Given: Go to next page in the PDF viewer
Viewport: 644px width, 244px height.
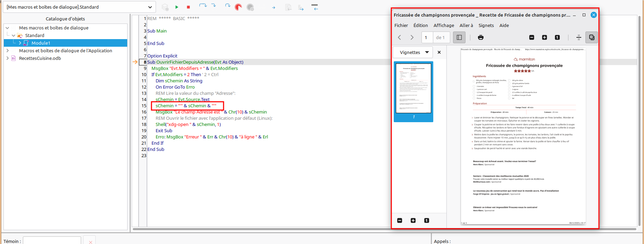Looking at the screenshot, I should click(x=412, y=37).
